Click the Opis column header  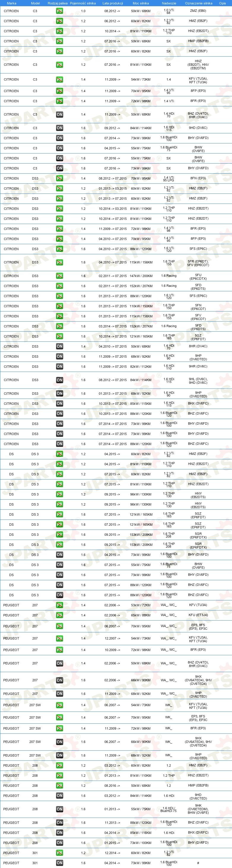point(223,3)
